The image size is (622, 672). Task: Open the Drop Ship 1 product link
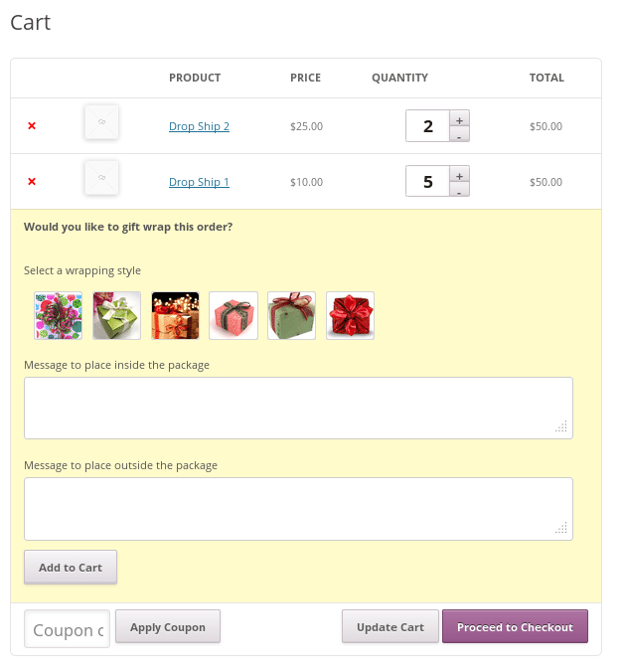pos(199,182)
